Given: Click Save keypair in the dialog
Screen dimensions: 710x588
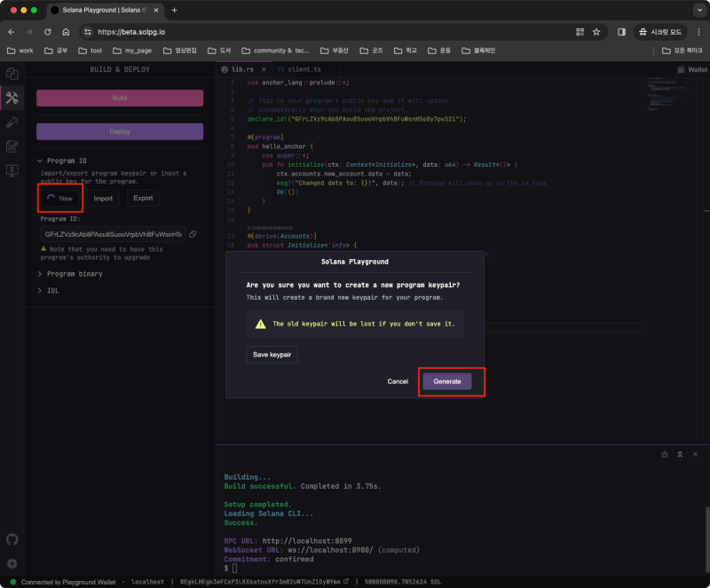Looking at the screenshot, I should [x=272, y=355].
